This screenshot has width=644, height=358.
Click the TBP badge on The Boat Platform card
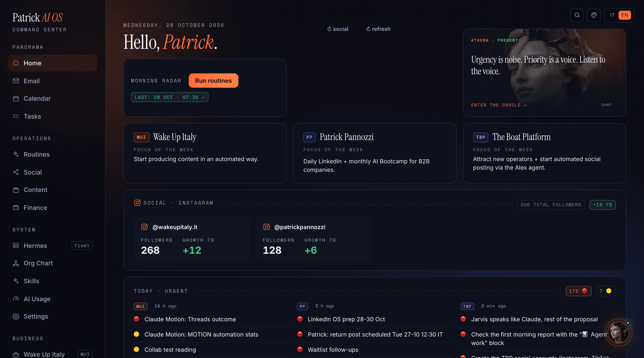pos(481,137)
